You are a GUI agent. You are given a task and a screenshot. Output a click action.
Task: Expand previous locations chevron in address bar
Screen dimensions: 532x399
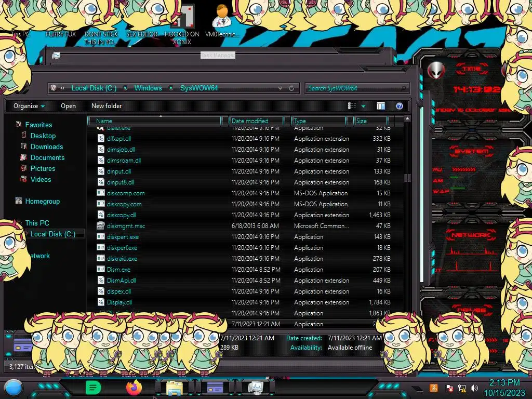coord(62,88)
